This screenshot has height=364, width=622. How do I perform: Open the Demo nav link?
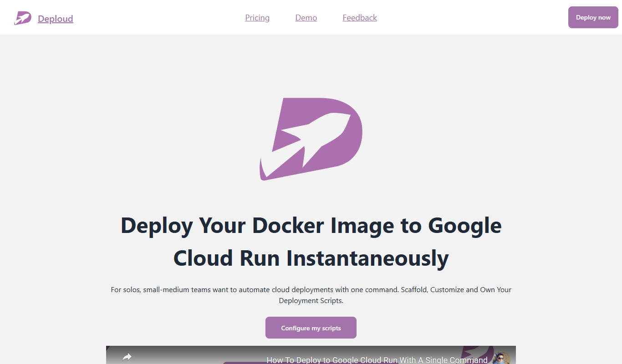[306, 18]
